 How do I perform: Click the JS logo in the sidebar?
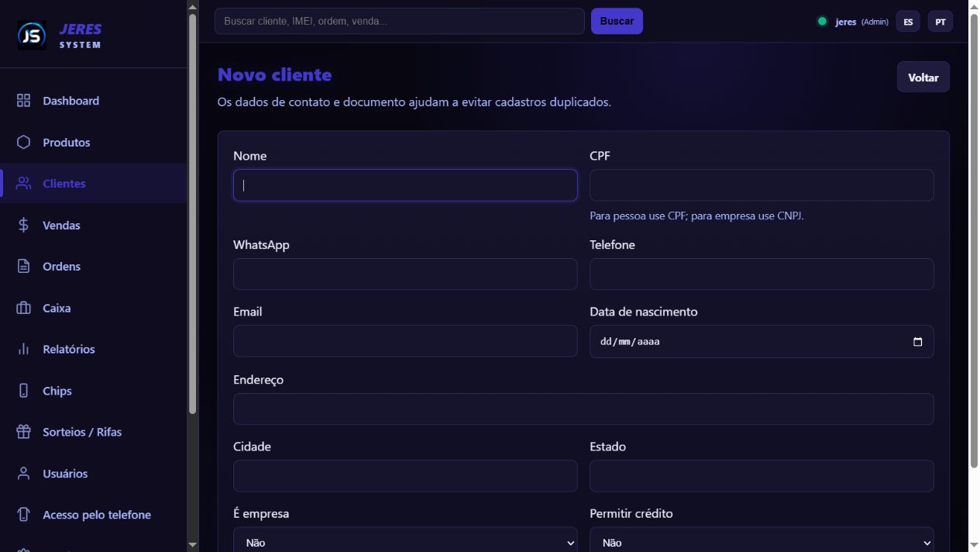[32, 35]
